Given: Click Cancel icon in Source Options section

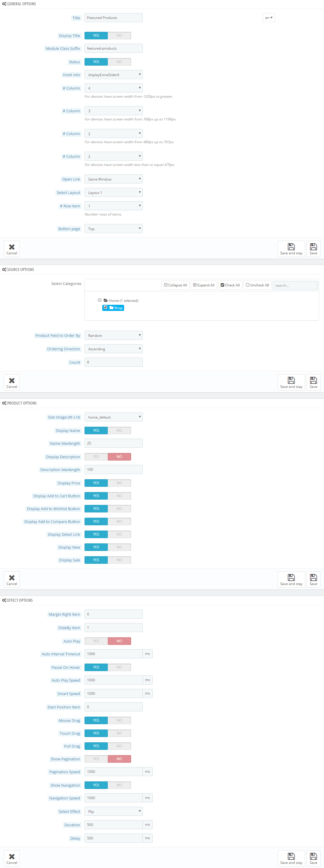Looking at the screenshot, I should tap(12, 382).
